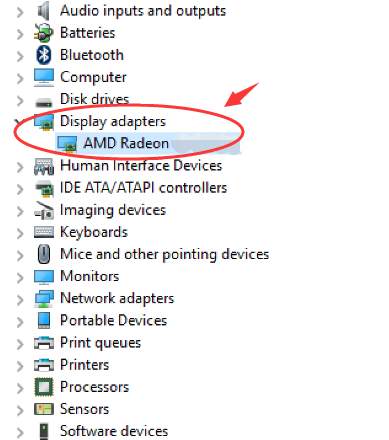Click the Sensors category icon
This screenshot has width=389, height=440.
click(44, 409)
